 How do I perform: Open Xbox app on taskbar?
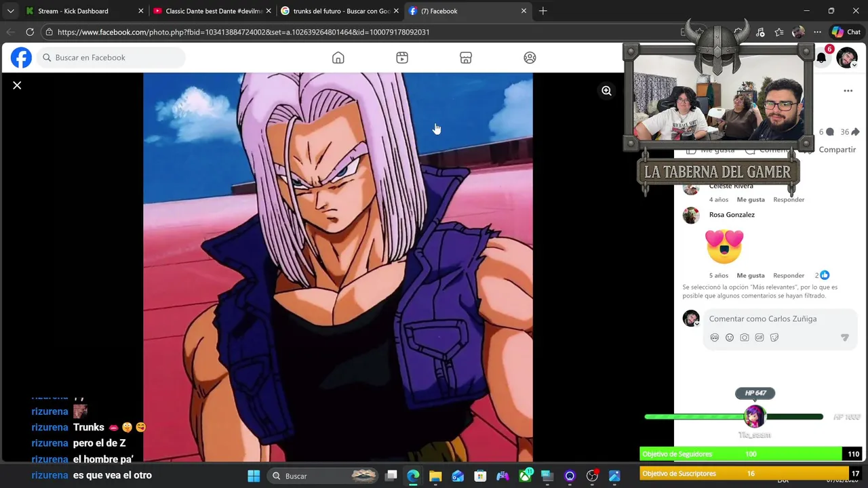pos(525,476)
